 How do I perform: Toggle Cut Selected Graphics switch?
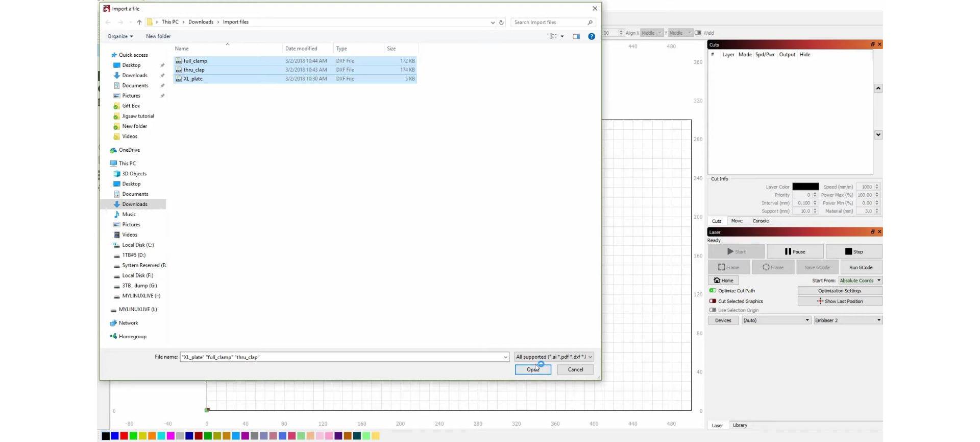tap(713, 301)
